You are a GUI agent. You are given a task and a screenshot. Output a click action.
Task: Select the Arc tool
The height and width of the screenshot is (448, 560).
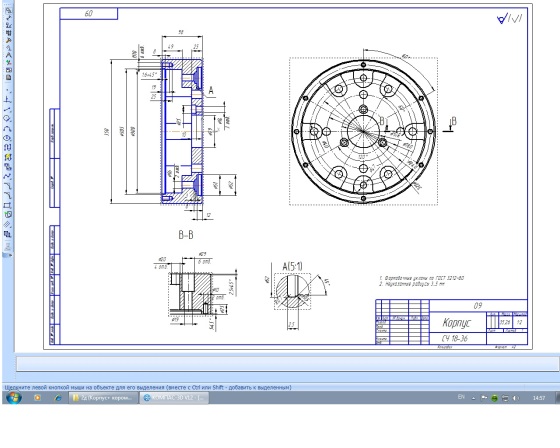[x=8, y=129]
